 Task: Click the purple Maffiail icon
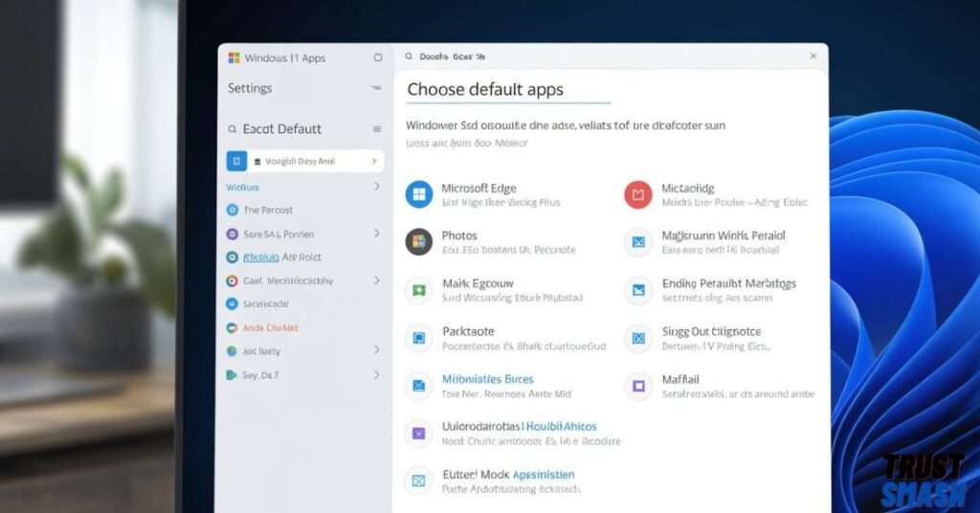point(638,386)
